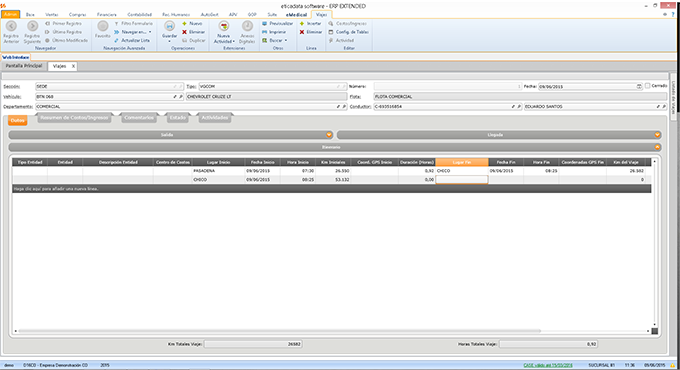Mark record as Favorito
The image size is (680, 370).
coord(103,29)
